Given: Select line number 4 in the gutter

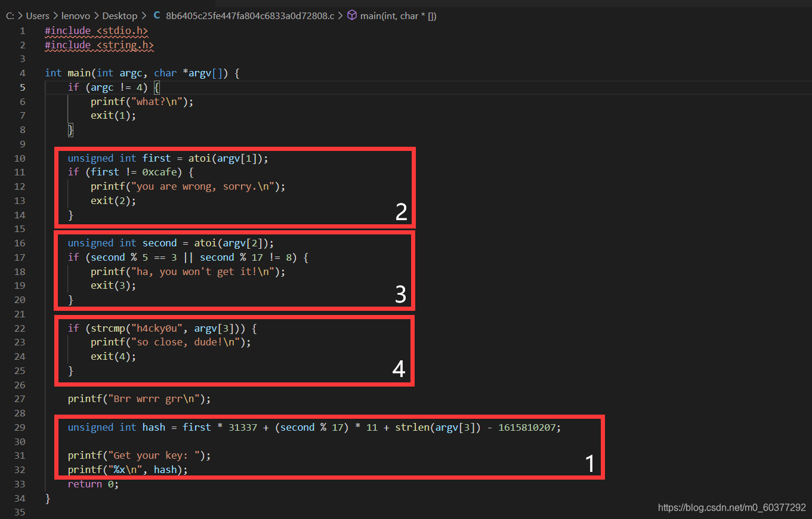Looking at the screenshot, I should 22,73.
